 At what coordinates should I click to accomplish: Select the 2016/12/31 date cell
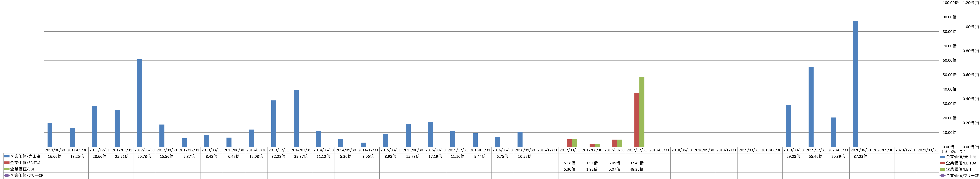547,150
